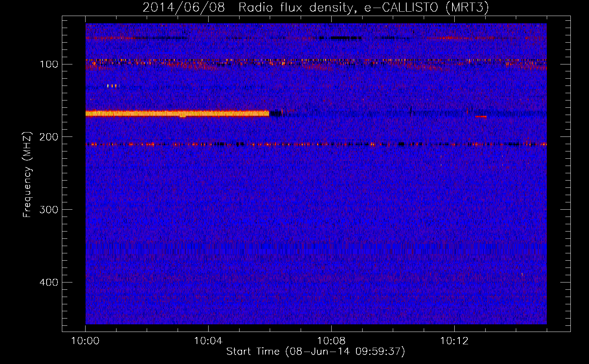Click the 200 frequency tick label
The width and height of the screenshot is (589, 364).
49,137
